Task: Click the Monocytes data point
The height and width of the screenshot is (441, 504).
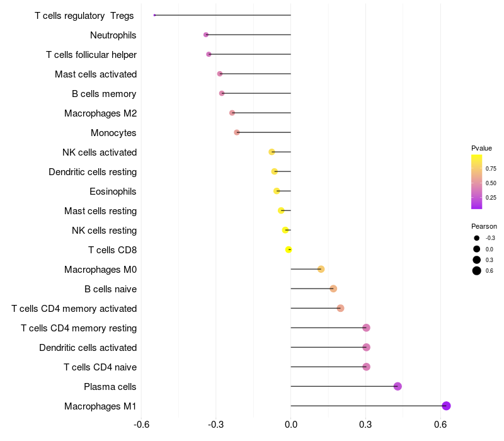Action: [237, 132]
